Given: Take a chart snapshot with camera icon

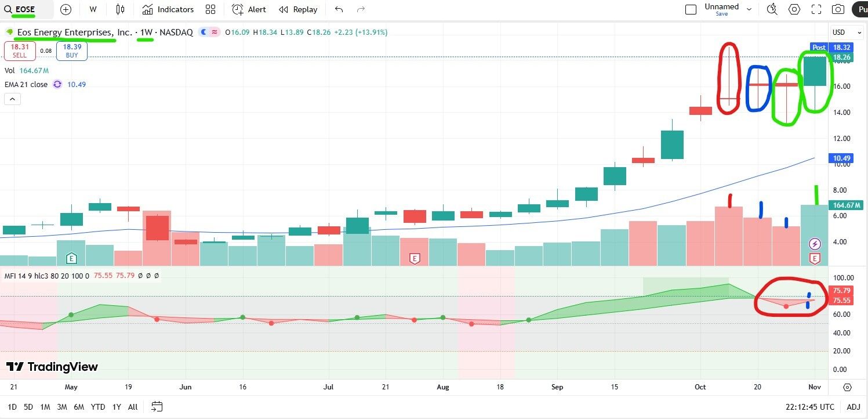Looking at the screenshot, I should [x=838, y=9].
